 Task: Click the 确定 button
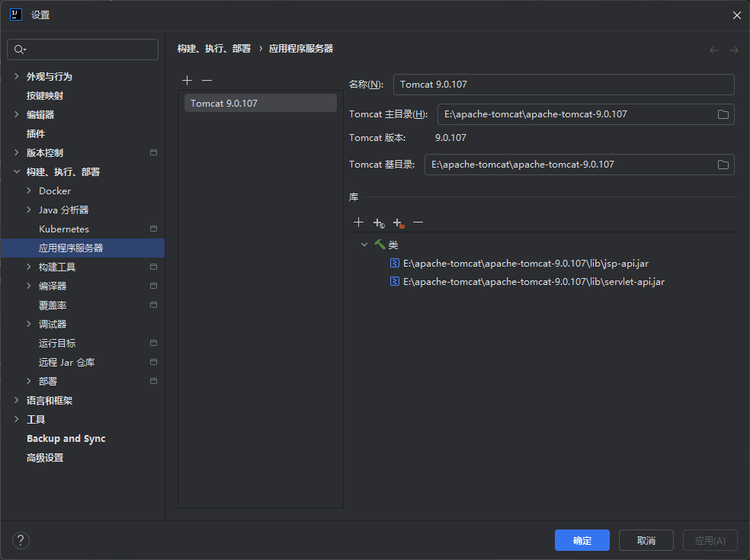click(x=582, y=540)
